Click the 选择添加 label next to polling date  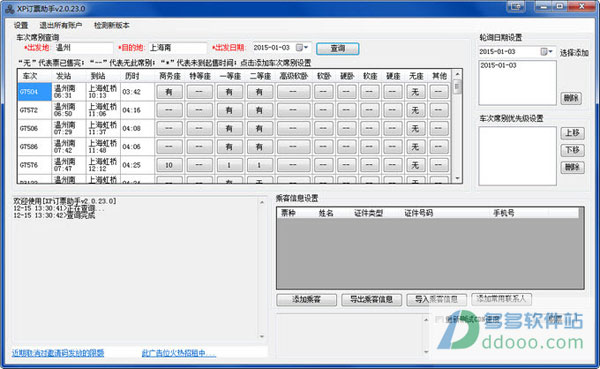pos(574,53)
